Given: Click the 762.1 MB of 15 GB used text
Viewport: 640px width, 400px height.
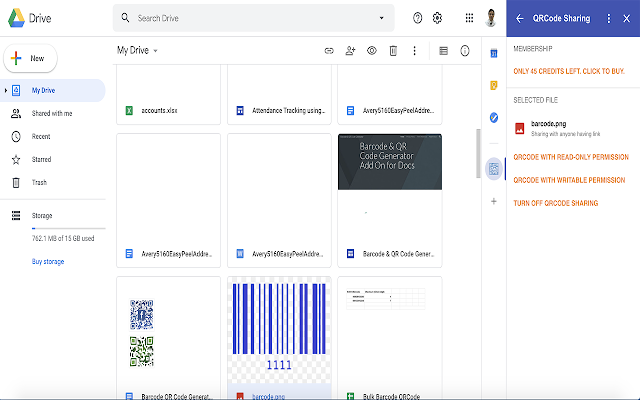Looking at the screenshot, I should 63,238.
